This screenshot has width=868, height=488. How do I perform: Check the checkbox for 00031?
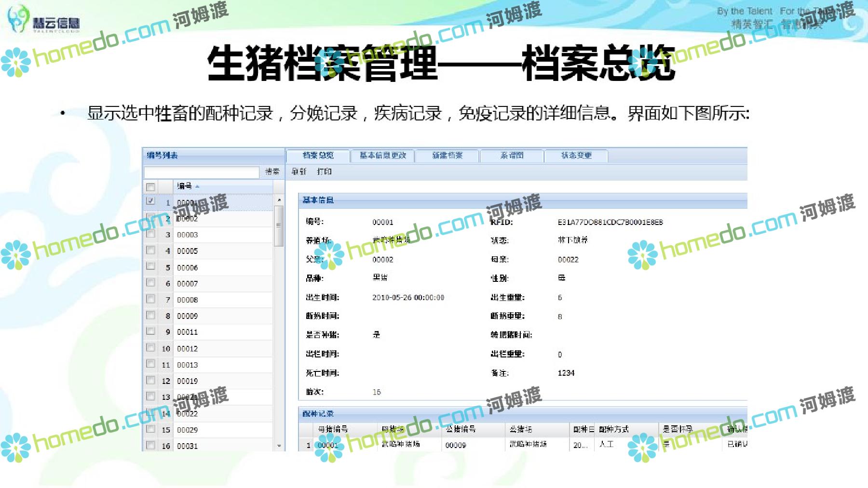pyautogui.click(x=150, y=445)
